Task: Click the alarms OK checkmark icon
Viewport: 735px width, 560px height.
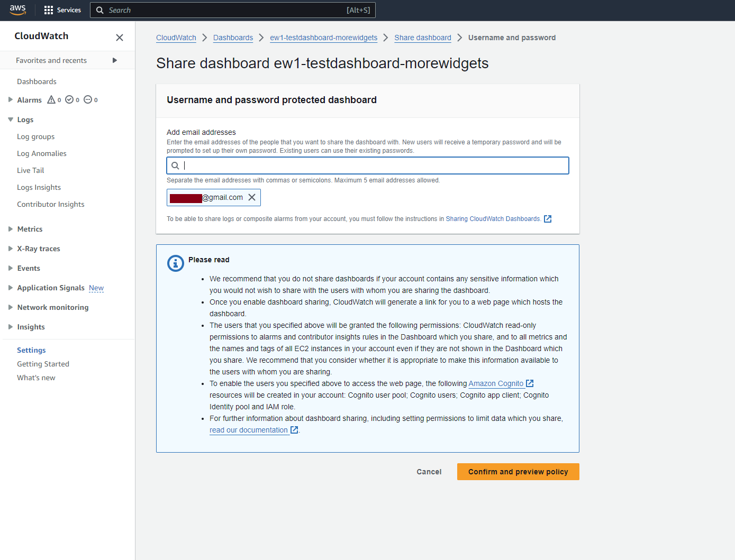Action: coord(69,99)
